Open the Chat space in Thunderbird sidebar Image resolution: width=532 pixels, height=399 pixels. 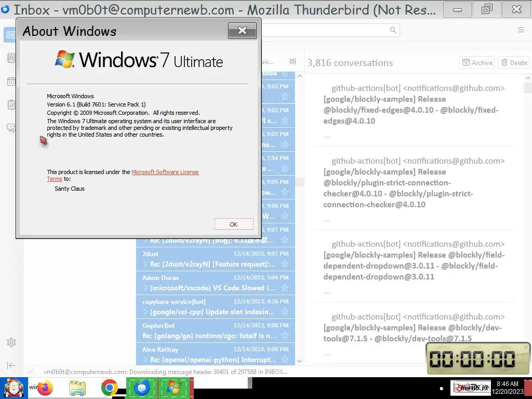(11, 128)
